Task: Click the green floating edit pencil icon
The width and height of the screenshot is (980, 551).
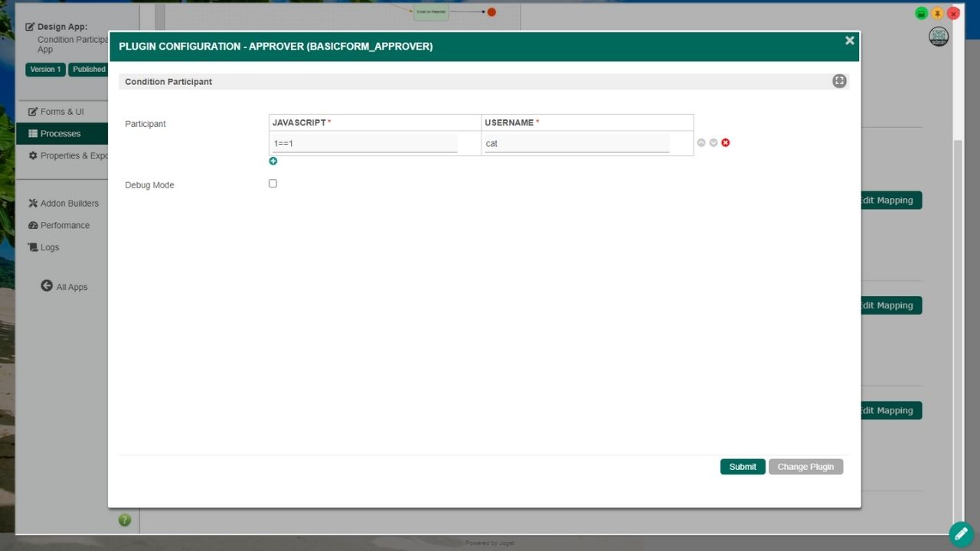Action: pyautogui.click(x=961, y=534)
